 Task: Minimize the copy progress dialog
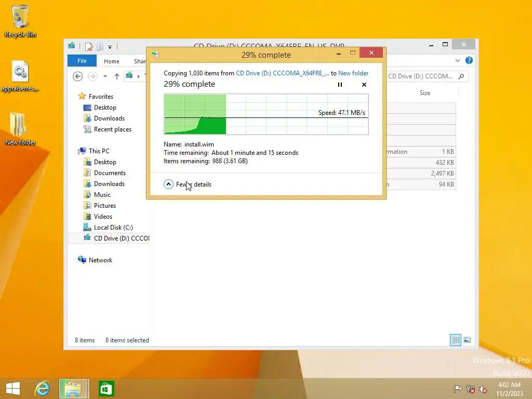[x=339, y=54]
